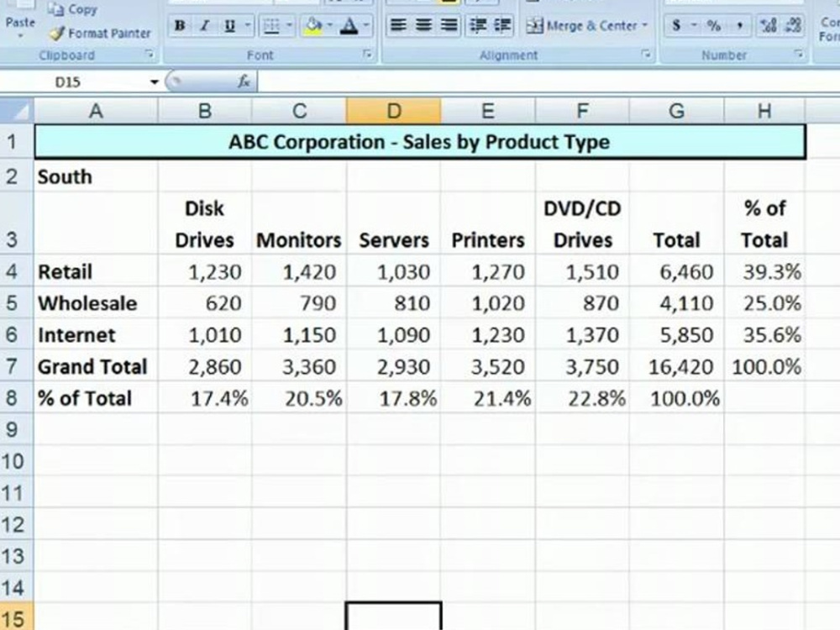This screenshot has width=840, height=630.
Task: Align text left
Action: pyautogui.click(x=397, y=25)
